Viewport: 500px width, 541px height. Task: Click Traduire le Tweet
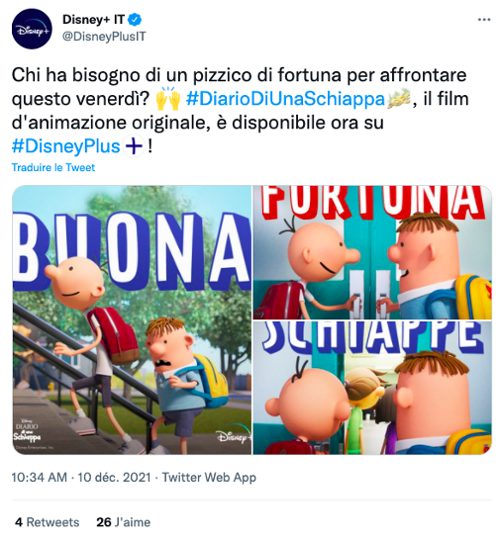53,168
